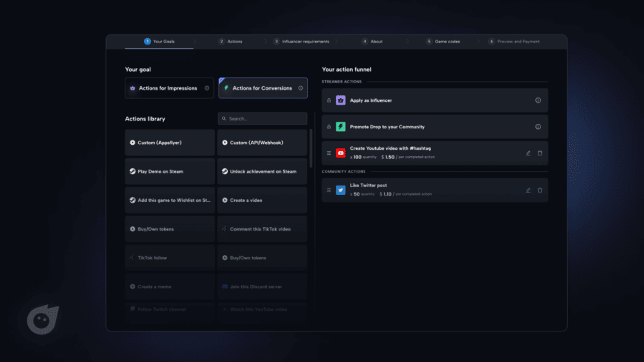Click the Actions library scrollbar
This screenshot has height=362, width=644.
coord(311,148)
